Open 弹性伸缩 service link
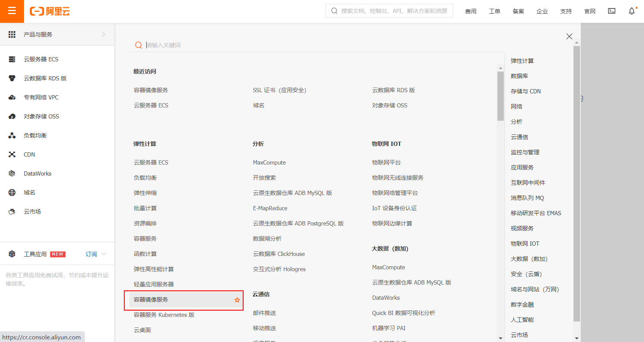Screen dimensions: 644x342 pos(145,193)
